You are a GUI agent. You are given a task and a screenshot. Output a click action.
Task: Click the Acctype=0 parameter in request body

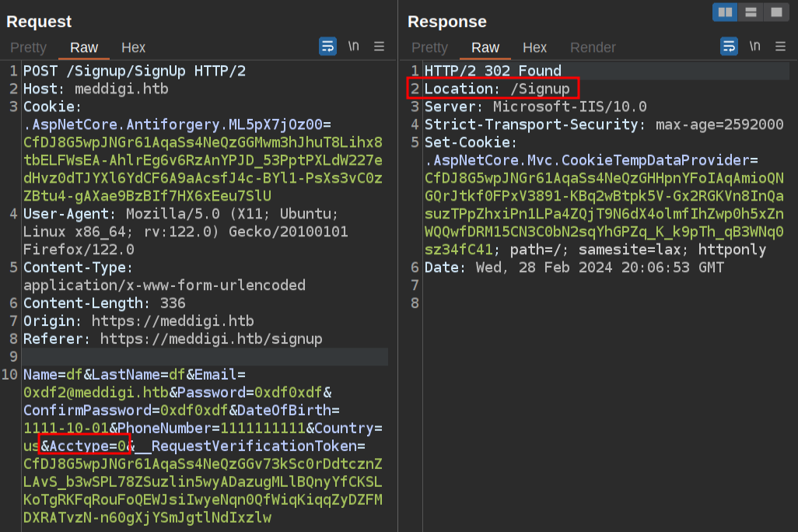(x=84, y=446)
